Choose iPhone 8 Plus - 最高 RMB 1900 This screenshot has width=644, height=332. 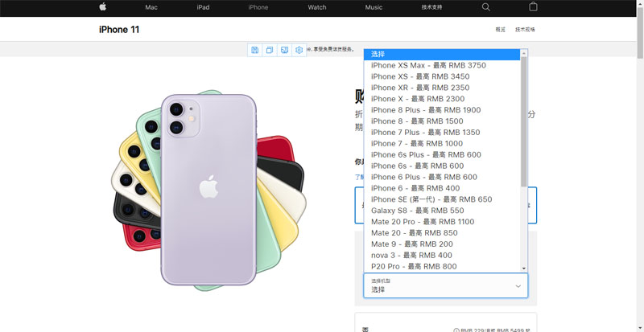coord(442,110)
